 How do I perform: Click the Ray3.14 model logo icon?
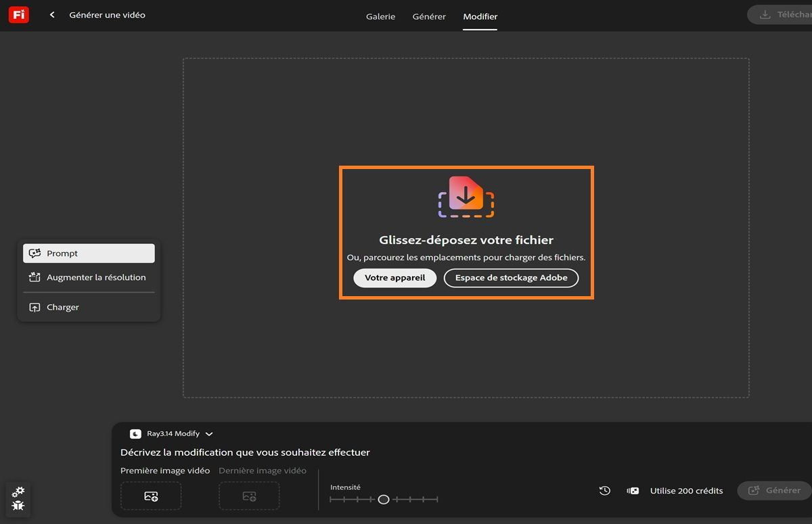pos(135,434)
